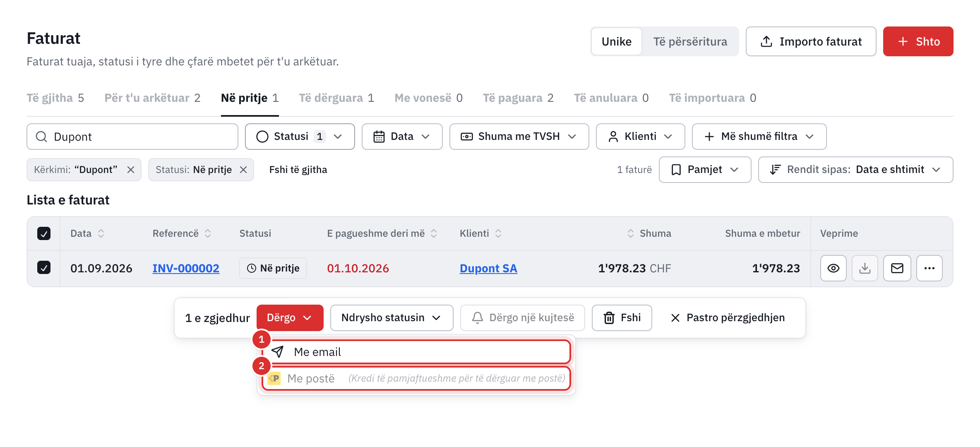Screen dimensions: 980x447
Task: Choose Me email send option
Action: pyautogui.click(x=416, y=352)
